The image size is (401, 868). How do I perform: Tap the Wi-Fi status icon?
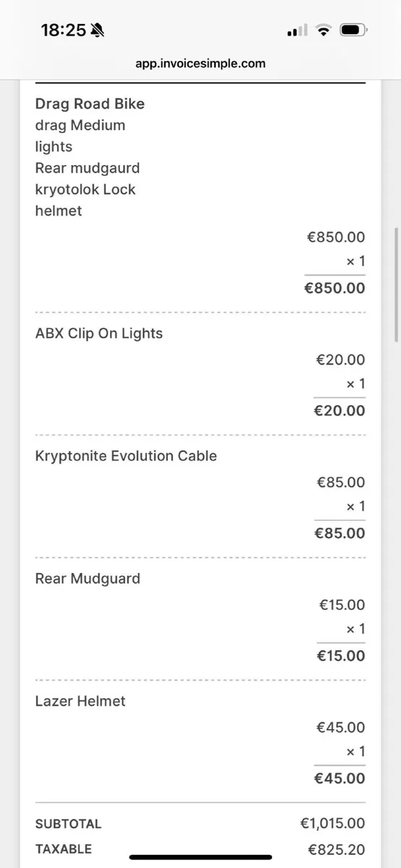(324, 30)
